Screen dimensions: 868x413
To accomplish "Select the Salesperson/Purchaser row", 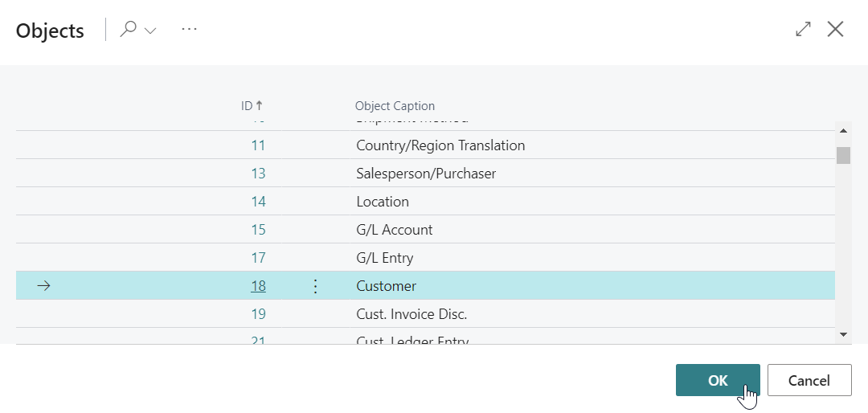I will [x=426, y=174].
